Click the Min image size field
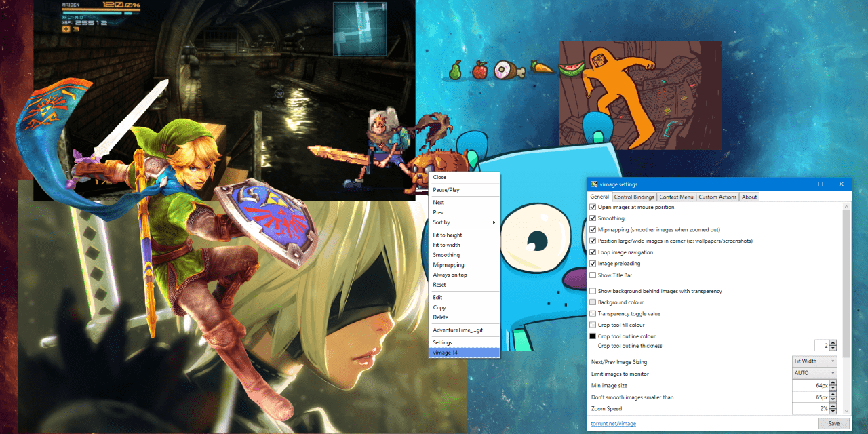 click(810, 385)
